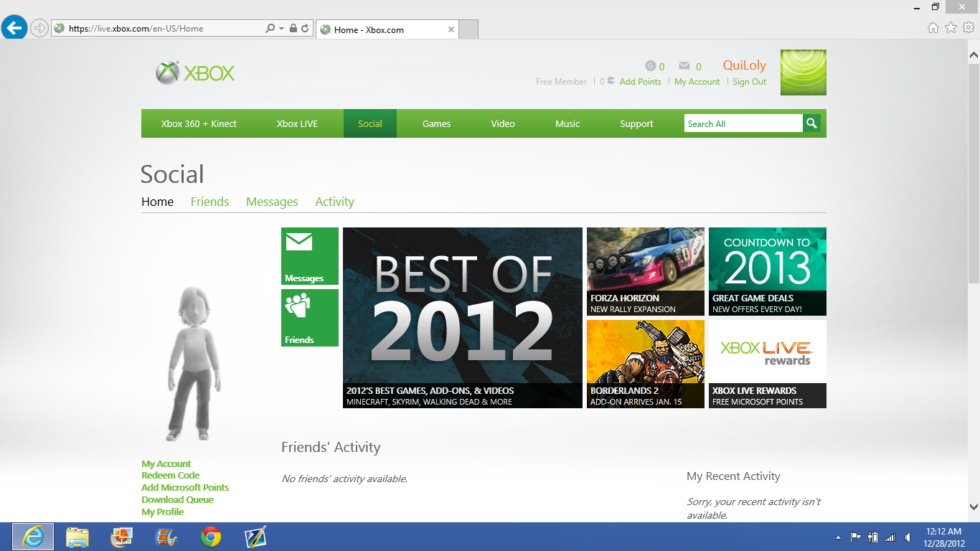
Task: Click the address bar search magnifier icon
Action: (x=270, y=29)
